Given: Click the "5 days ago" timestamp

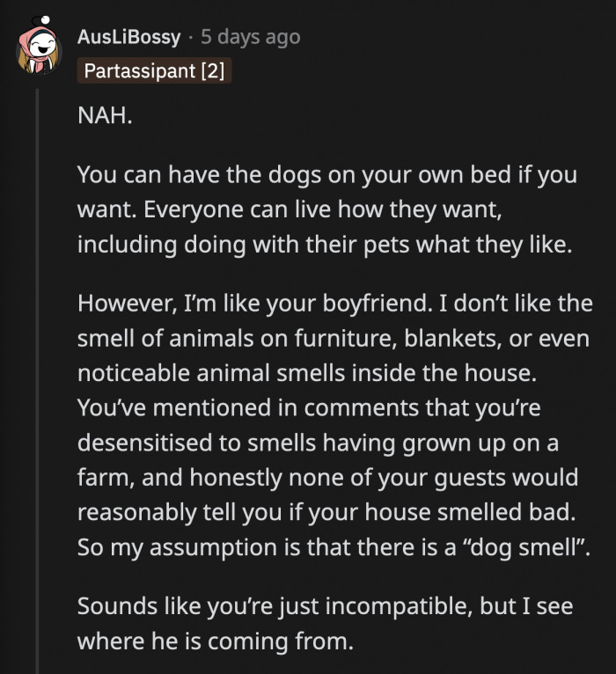Looking at the screenshot, I should 250,37.
